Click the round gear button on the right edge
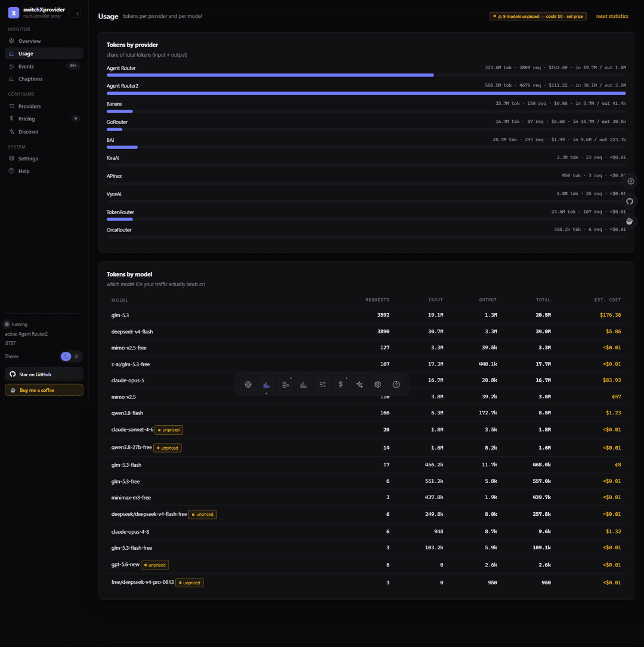 pos(630,181)
